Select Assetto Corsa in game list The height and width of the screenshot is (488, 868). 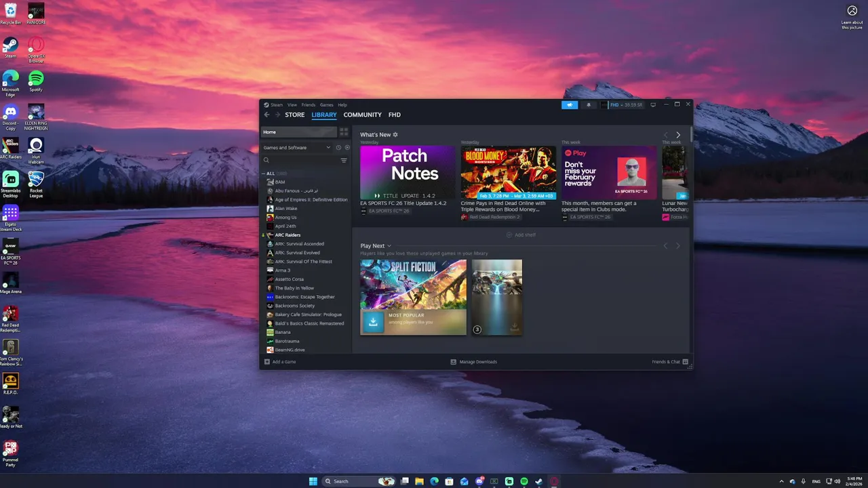tap(290, 279)
